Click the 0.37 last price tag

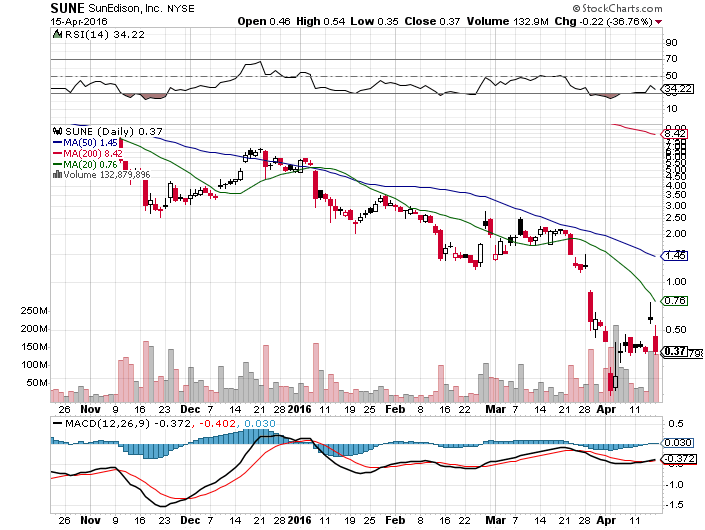[x=673, y=351]
